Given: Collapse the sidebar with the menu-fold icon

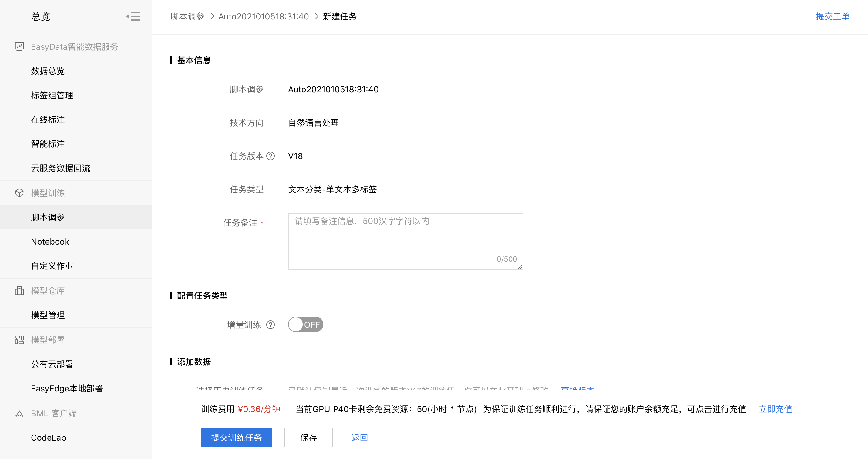Looking at the screenshot, I should click(x=133, y=16).
